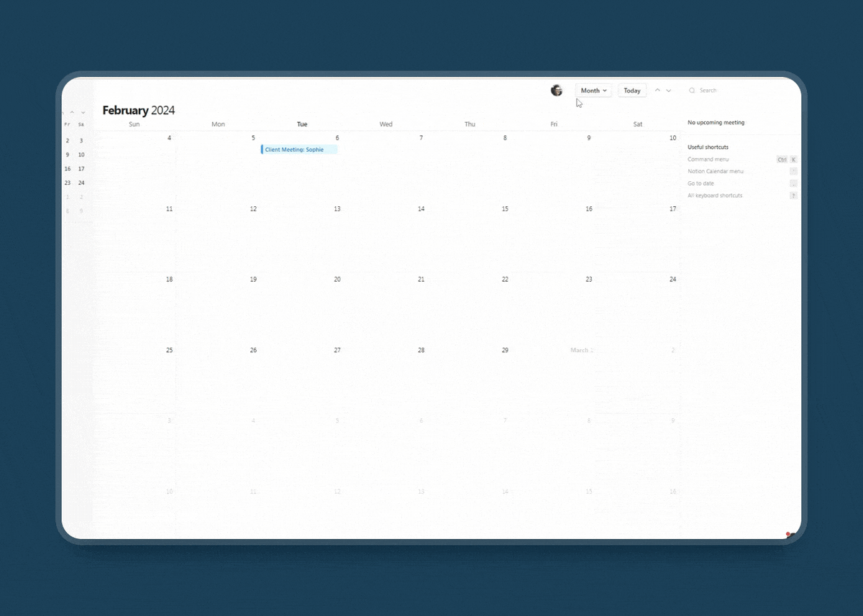The height and width of the screenshot is (616, 863).
Task: Open the Client Meeting: Sophie event
Action: [298, 150]
